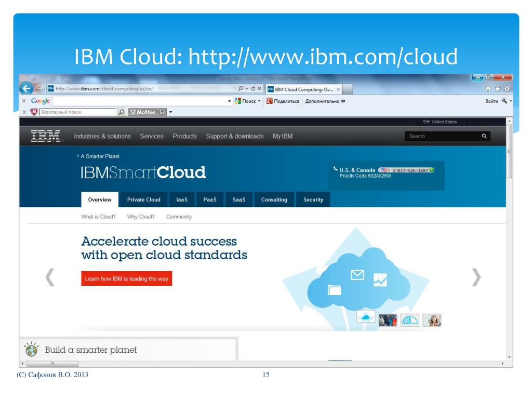Click the Безопасный поиск input field
Viewport: 532px width, 399px height.
point(78,112)
